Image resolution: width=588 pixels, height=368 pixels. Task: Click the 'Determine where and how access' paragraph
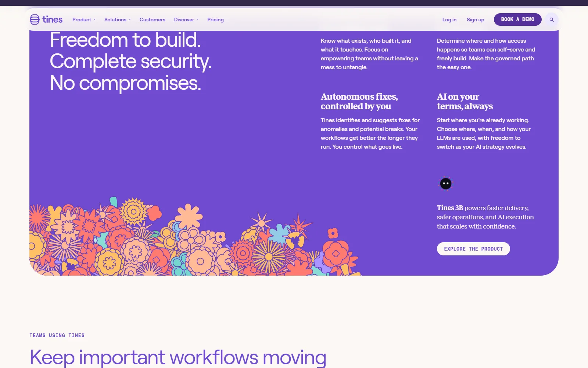(x=486, y=54)
